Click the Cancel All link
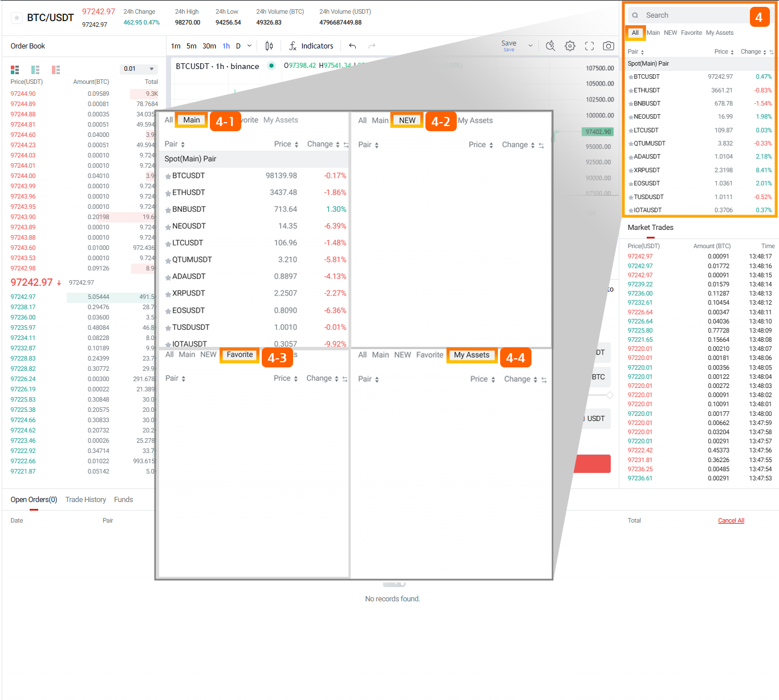779x700 pixels. pos(731,520)
